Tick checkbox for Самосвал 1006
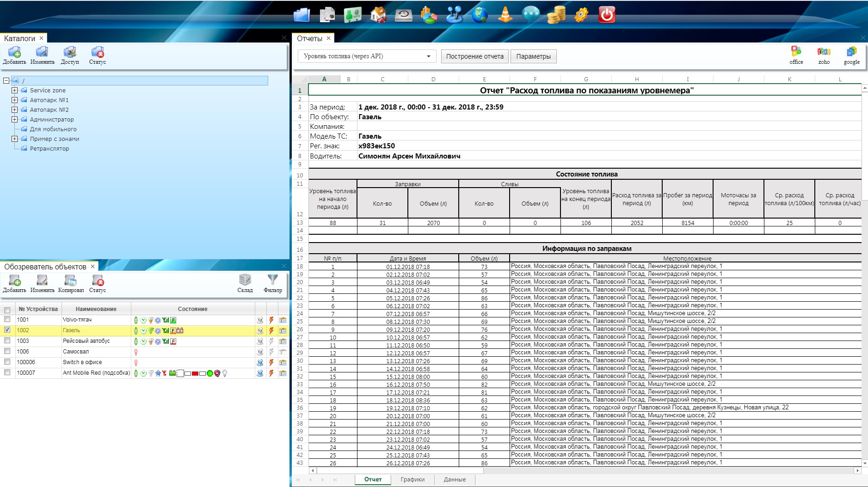 tap(7, 351)
